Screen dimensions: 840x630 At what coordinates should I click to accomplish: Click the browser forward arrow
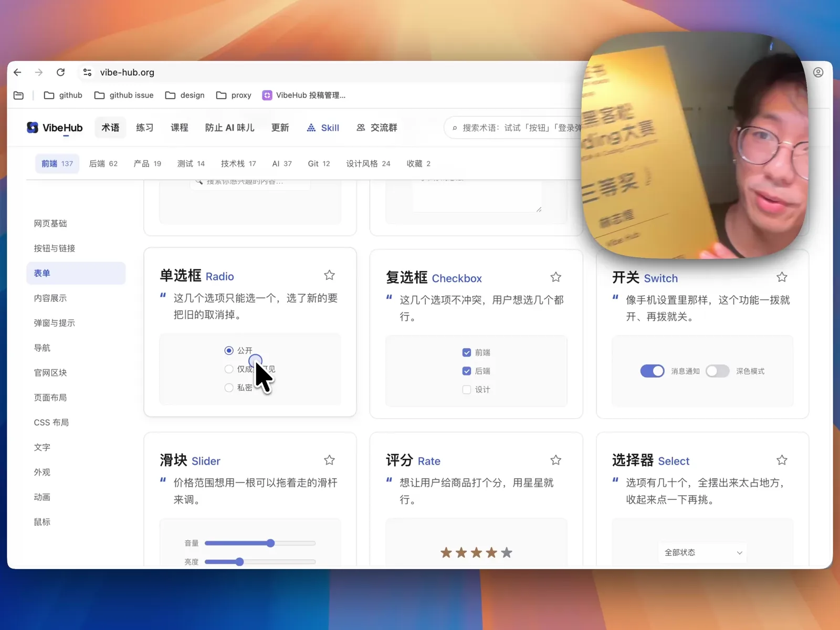39,72
